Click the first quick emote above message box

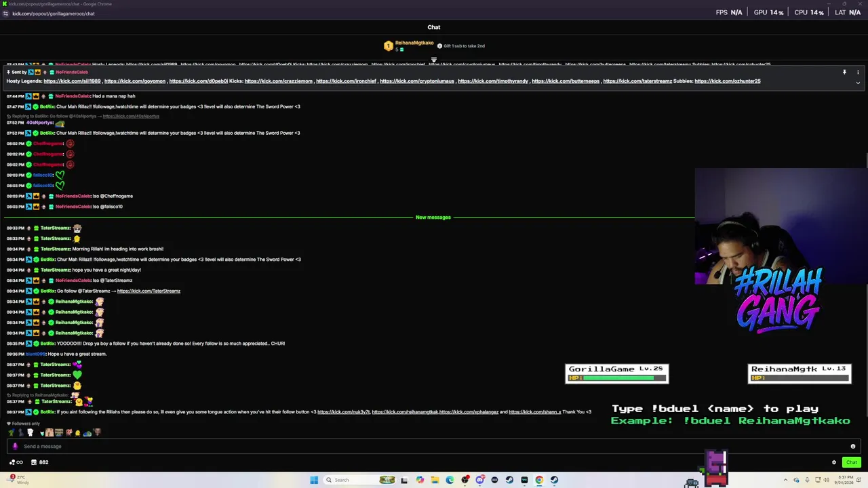click(11, 432)
